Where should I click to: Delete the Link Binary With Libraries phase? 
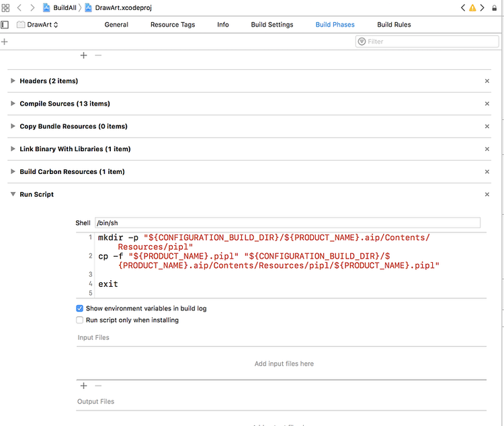click(x=487, y=149)
